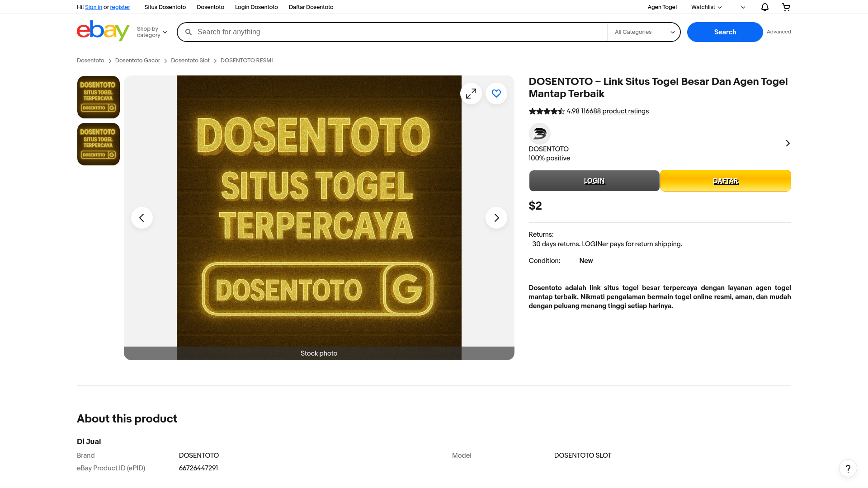868x488 pixels.
Task: Click the eBay logo
Action: point(103,31)
